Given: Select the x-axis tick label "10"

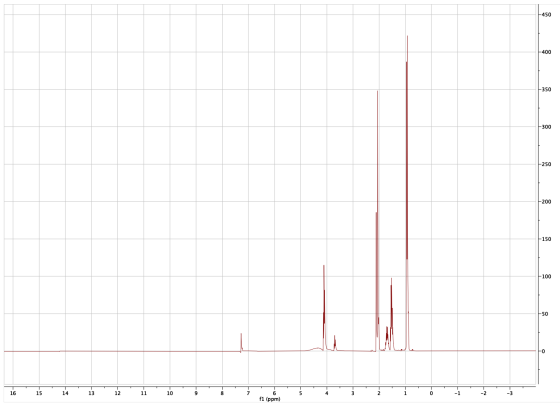Looking at the screenshot, I should click(170, 393).
